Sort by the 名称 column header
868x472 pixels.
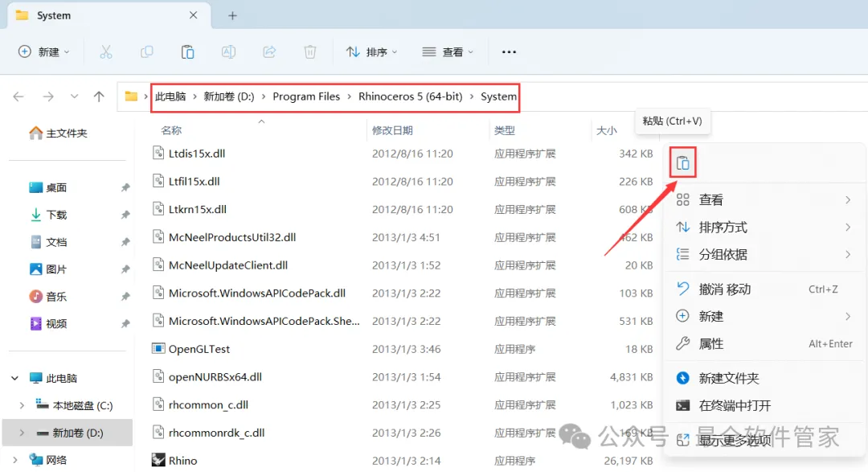point(172,131)
